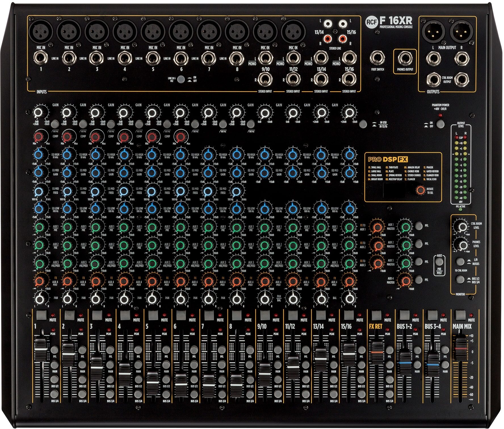The width and height of the screenshot is (504, 429).
Task: Mute stereo channel 9/10
Action: 265,315
